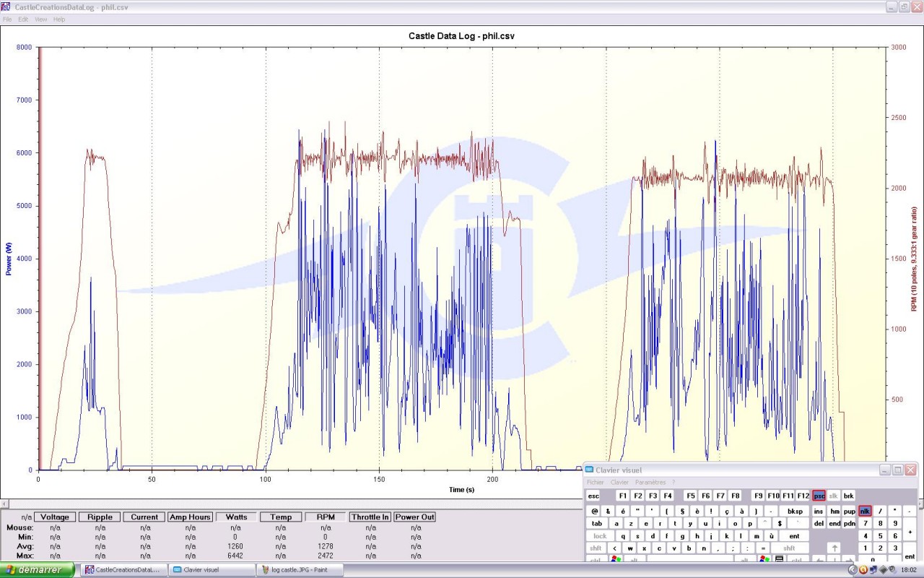The width and height of the screenshot is (924, 578).
Task: Click the network computers tray icon
Action: (x=873, y=570)
